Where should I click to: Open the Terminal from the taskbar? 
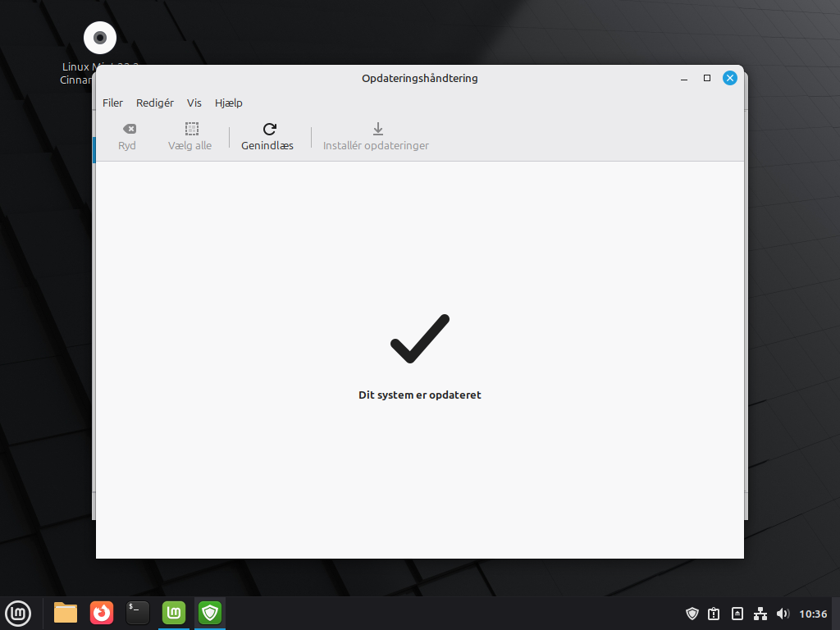[138, 613]
